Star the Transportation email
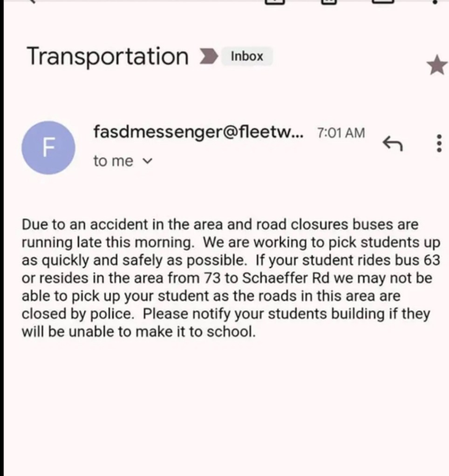This screenshot has height=476, width=449. (x=436, y=66)
